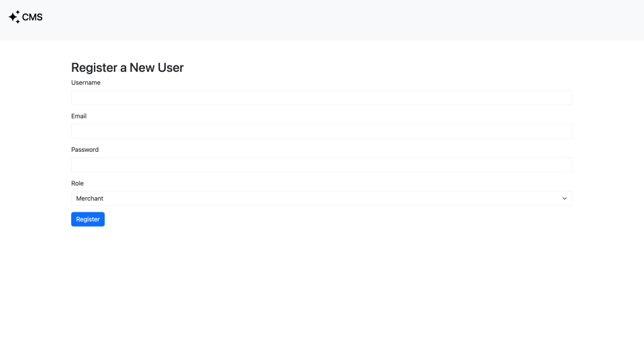Viewport: 644px width, 364px height.
Task: Click the selected Merchant value text
Action: [x=89, y=198]
